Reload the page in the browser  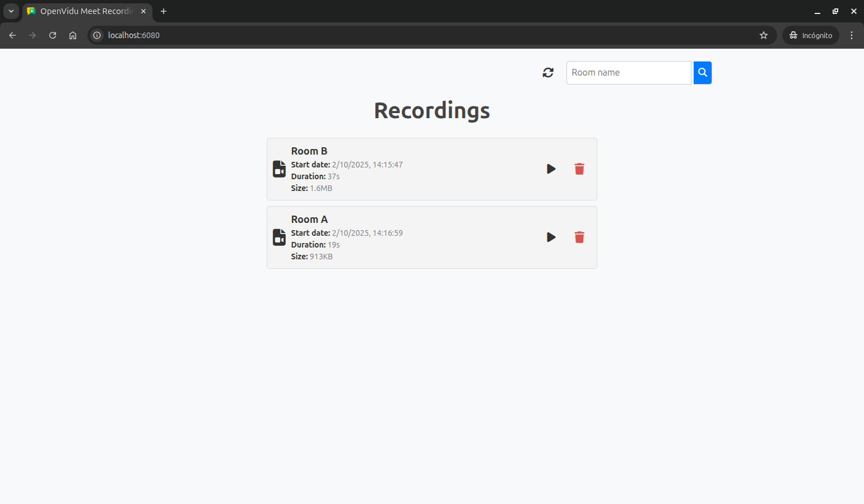pyautogui.click(x=53, y=35)
